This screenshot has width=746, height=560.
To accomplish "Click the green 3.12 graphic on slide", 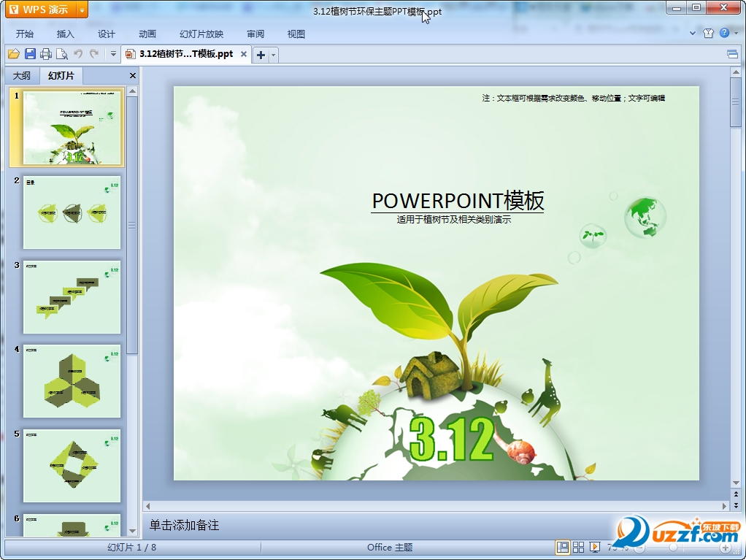I will [451, 439].
